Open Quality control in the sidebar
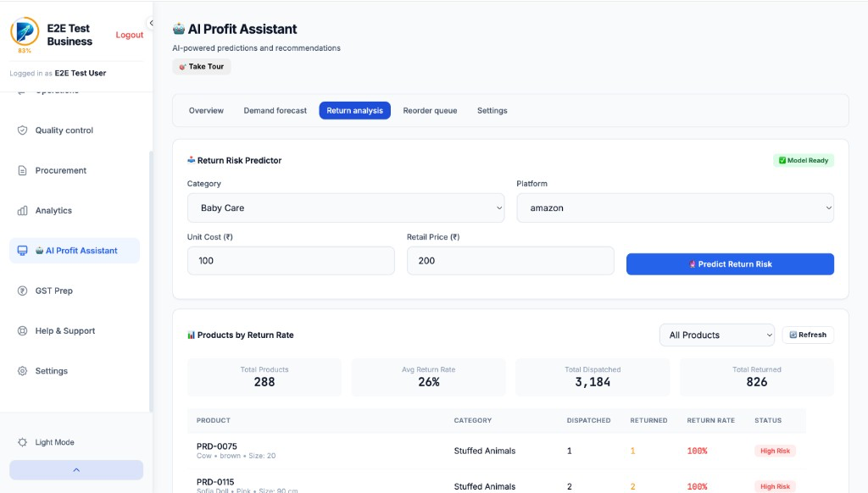The width and height of the screenshot is (868, 493). [75, 130]
